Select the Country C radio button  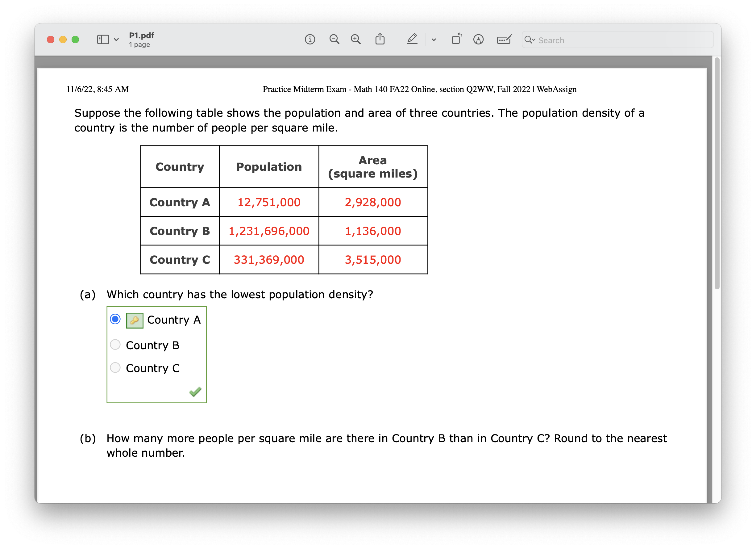tap(115, 367)
